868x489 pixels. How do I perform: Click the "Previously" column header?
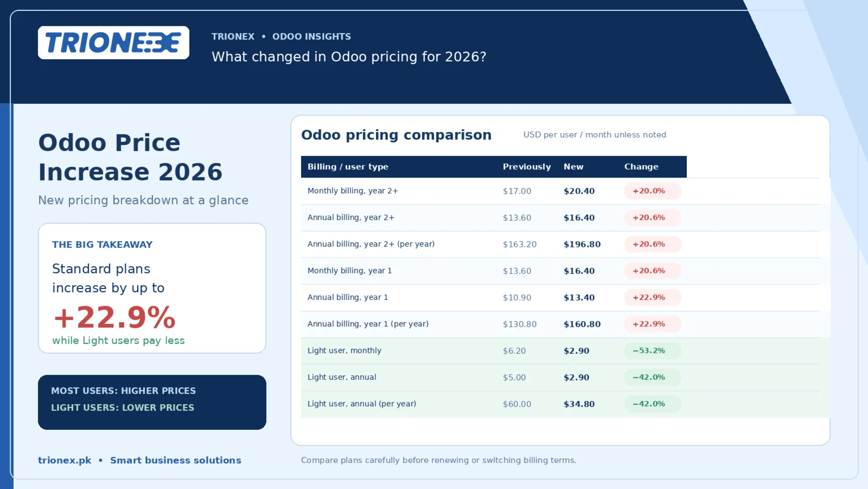coord(526,167)
